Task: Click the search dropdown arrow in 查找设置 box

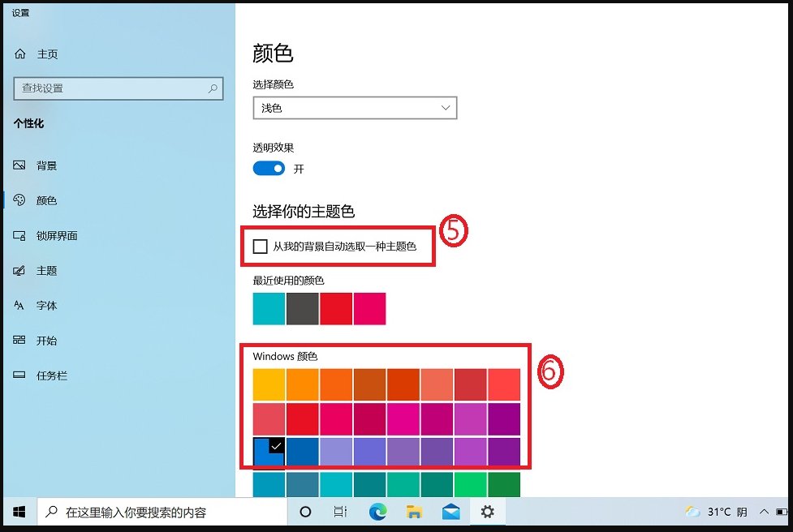Action: pos(213,88)
